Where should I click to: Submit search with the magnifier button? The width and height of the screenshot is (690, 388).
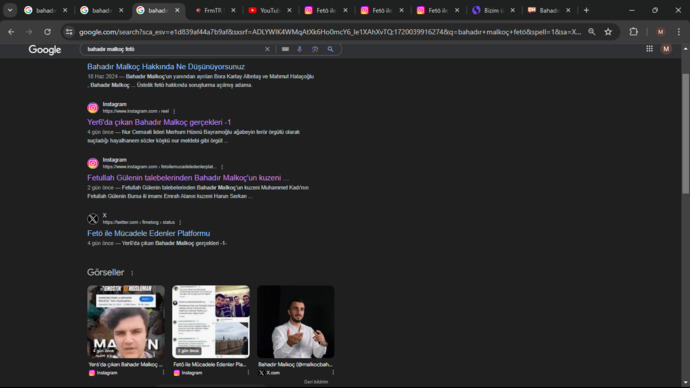click(x=330, y=49)
